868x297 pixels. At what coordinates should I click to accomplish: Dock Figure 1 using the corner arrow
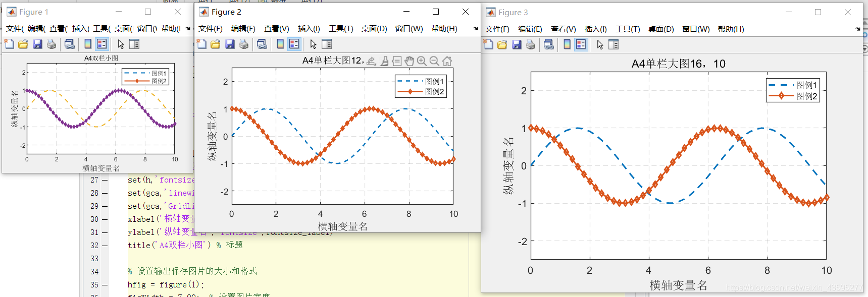click(x=188, y=29)
